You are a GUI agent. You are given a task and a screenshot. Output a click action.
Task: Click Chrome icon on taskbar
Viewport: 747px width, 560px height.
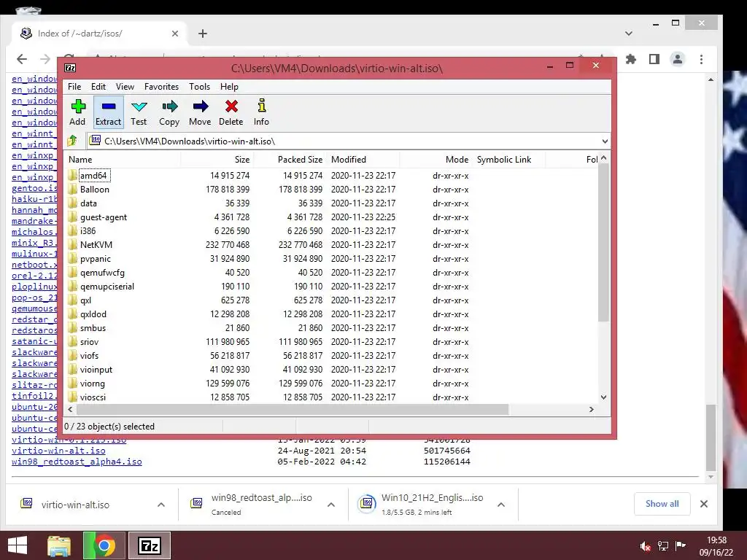(x=104, y=545)
